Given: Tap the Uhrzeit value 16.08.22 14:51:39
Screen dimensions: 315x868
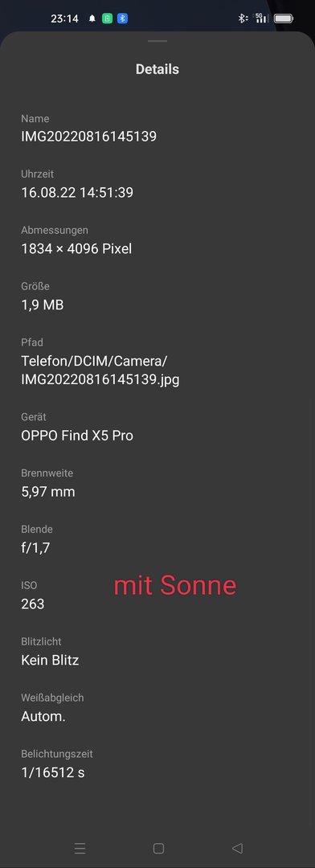Looking at the screenshot, I should coord(77,193).
